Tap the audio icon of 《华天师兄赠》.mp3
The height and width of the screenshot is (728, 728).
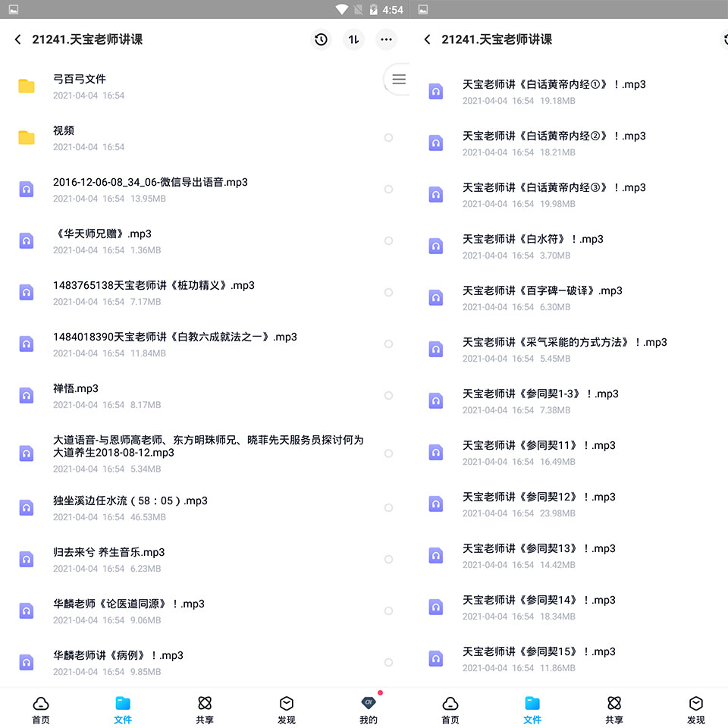click(27, 240)
